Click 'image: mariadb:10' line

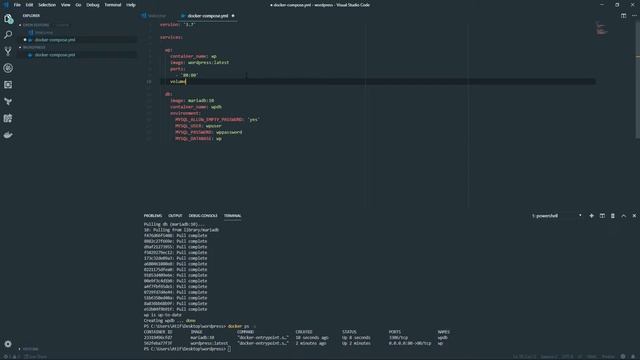click(192, 100)
